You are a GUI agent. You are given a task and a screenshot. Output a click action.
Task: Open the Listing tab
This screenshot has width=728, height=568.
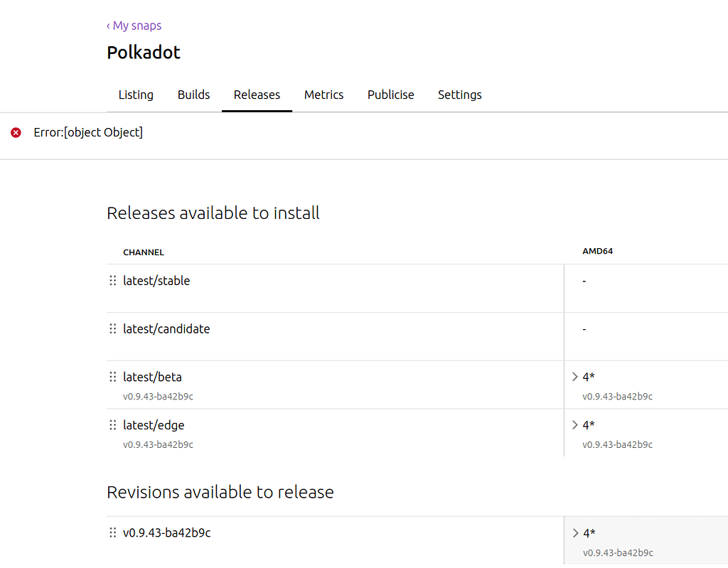point(136,95)
